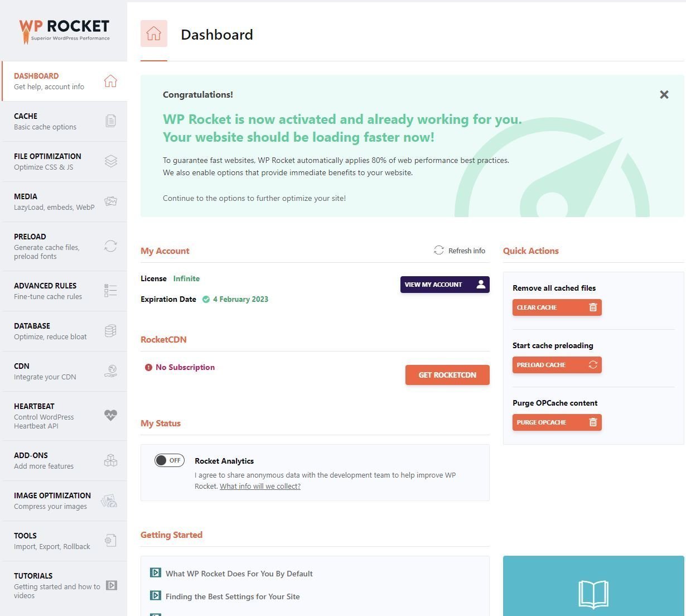686x616 pixels.
Task: Click the sync icon on Preload Cache
Action: (x=593, y=365)
